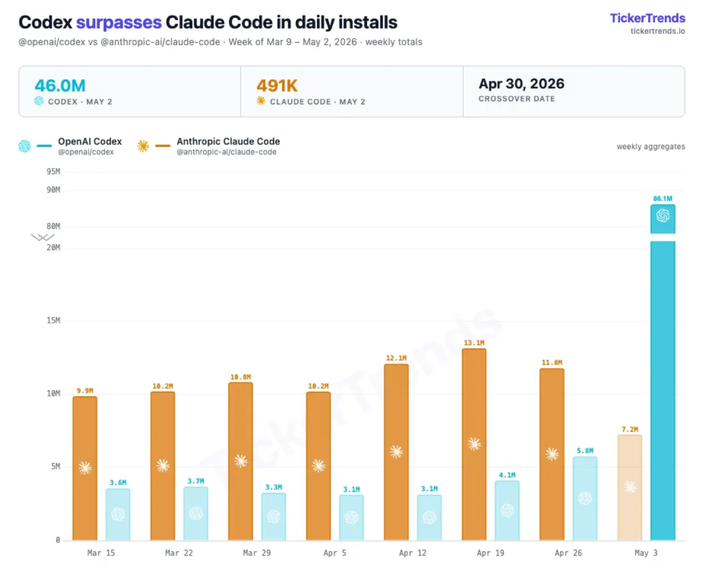728x568 pixels.
Task: Click the faded starburst icon in the 7.2M bar
Action: point(630,487)
